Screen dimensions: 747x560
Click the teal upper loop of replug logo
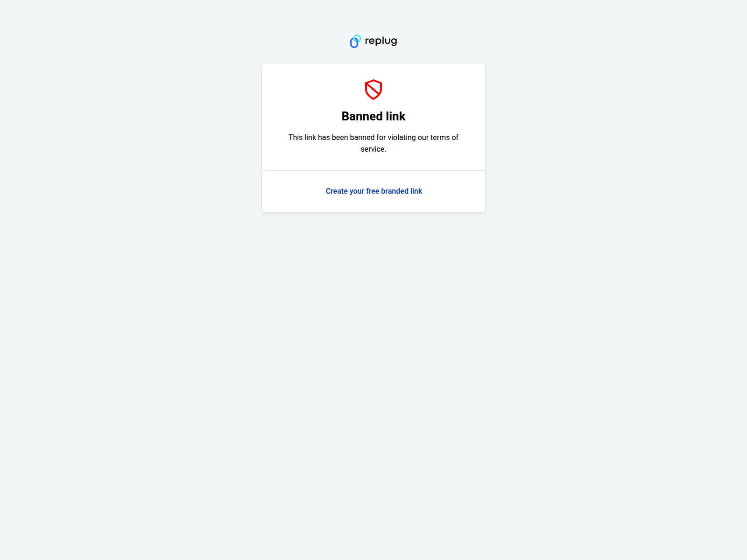tap(358, 38)
